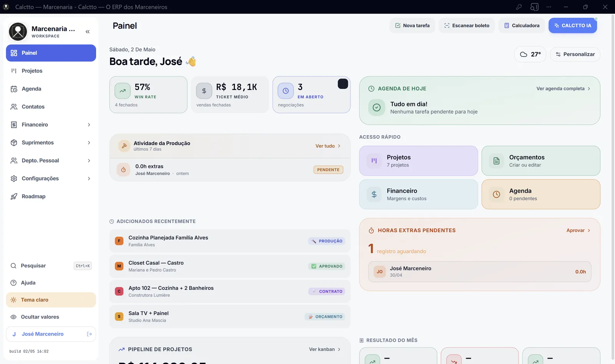Click the CONTRATO badge on Apto 102
Viewport: 615px width, 364px height.
click(327, 291)
